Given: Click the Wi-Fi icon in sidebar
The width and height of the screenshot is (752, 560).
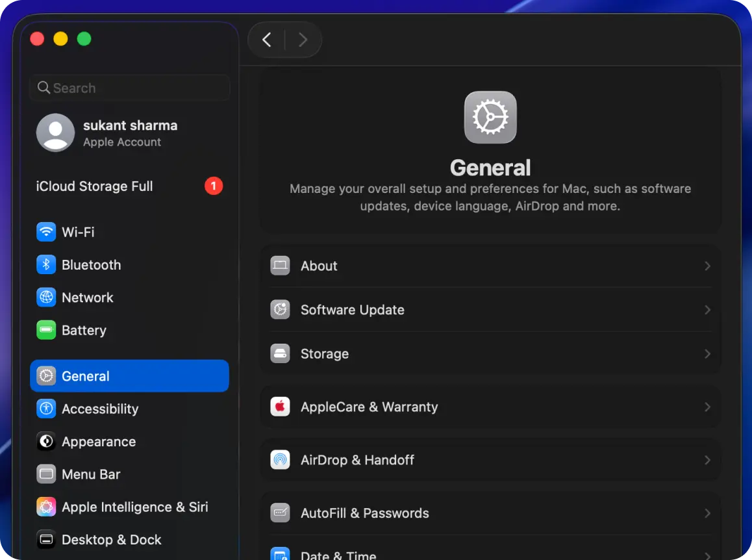Looking at the screenshot, I should coord(46,233).
